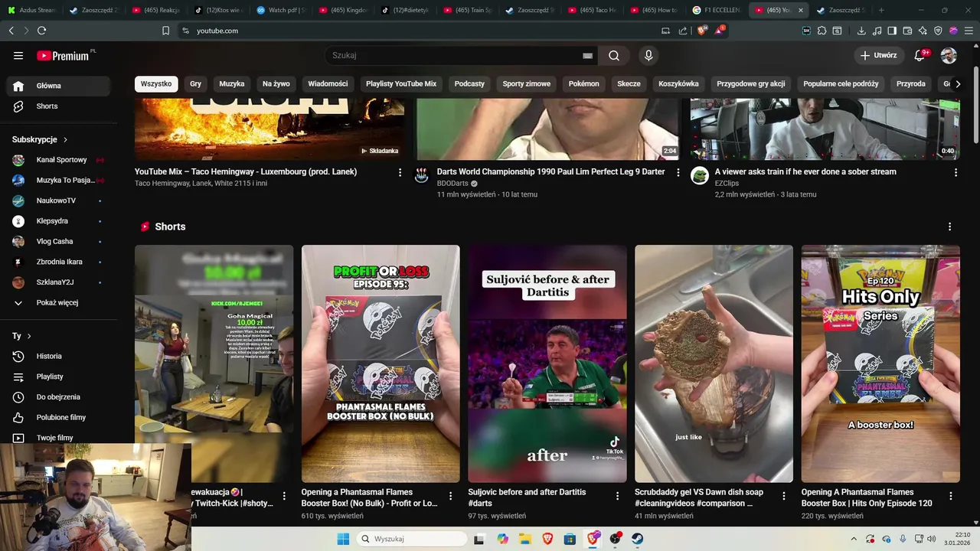Open the Steam icon in taskbar
The width and height of the screenshot is (980, 551).
click(x=637, y=539)
